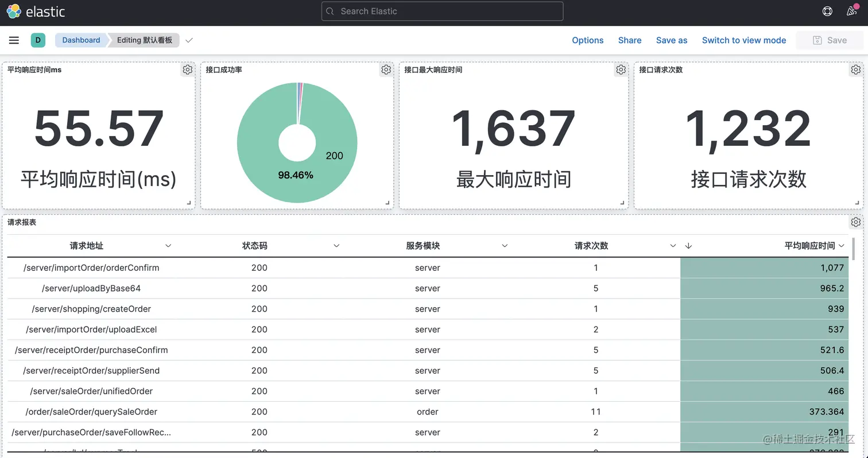This screenshot has height=458, width=868.
Task: Open gear options for 平均响应时间ms panel
Action: coord(188,69)
